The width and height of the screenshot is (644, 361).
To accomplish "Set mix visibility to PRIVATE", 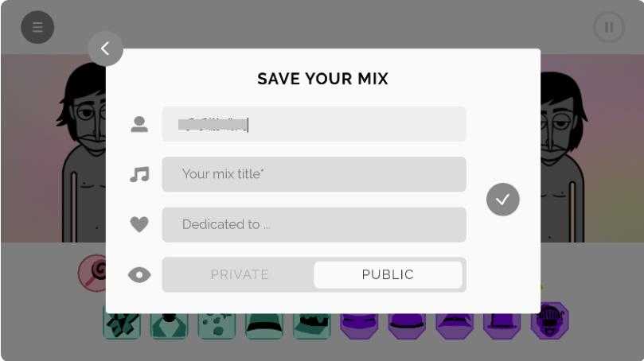I will [x=240, y=274].
